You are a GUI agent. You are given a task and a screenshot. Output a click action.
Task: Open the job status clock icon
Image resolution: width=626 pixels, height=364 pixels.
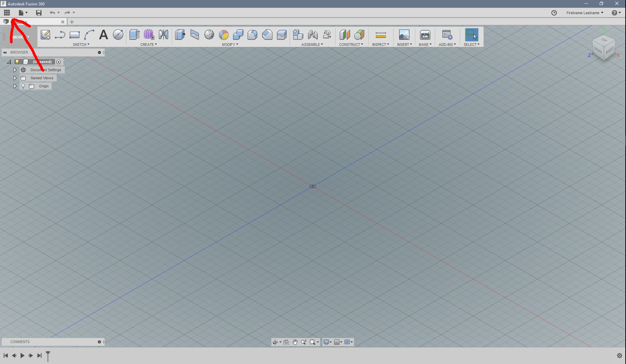(554, 13)
